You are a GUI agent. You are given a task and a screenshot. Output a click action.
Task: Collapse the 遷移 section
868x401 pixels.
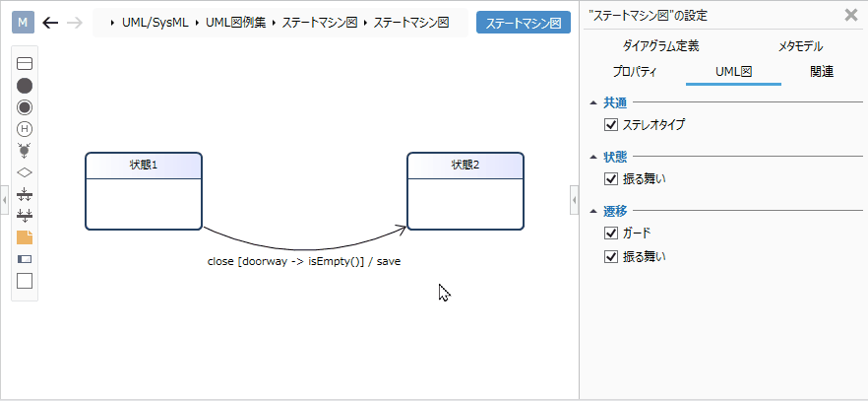[592, 211]
